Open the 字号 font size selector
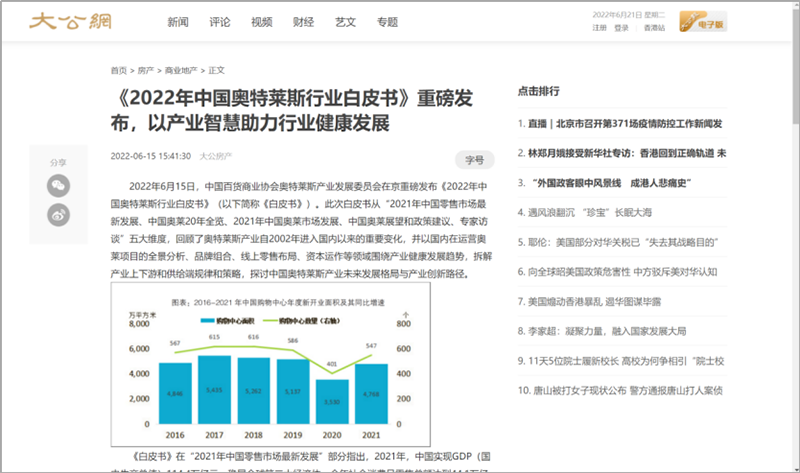This screenshot has width=800, height=473. point(474,158)
